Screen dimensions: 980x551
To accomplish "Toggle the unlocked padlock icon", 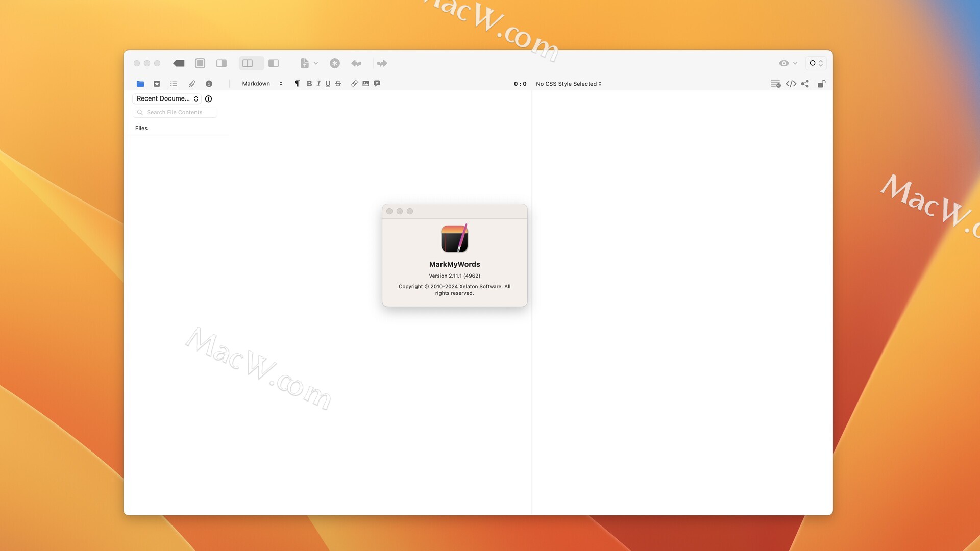I will click(x=821, y=84).
